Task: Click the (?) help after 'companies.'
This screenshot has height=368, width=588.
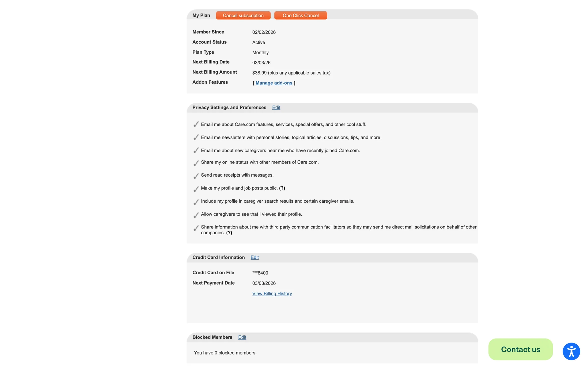Action: click(x=229, y=233)
